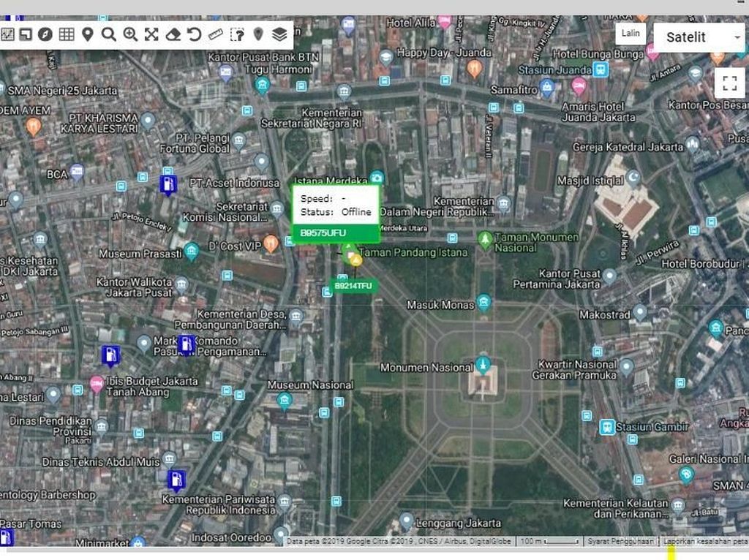Click the Taman Pandang Istana label
749x560 pixels.
[414, 252]
